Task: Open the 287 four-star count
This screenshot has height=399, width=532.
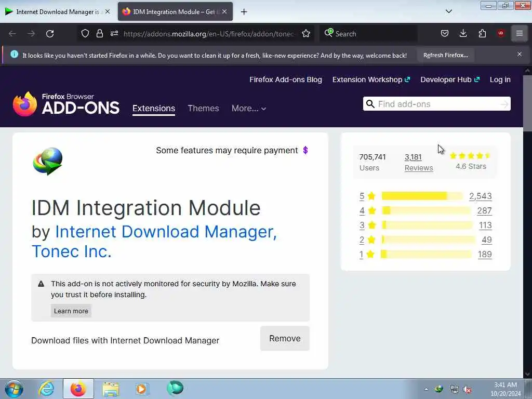Action: coord(485,210)
